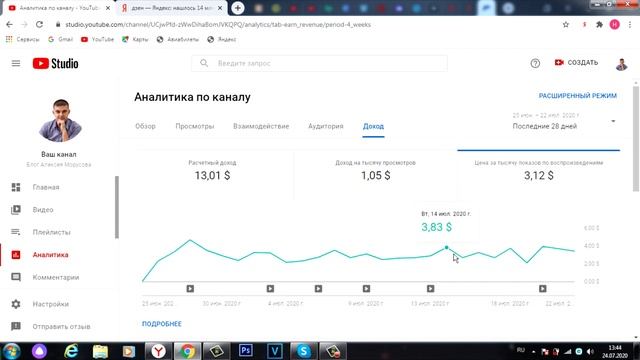Reload the page with refresh icon

point(39,24)
